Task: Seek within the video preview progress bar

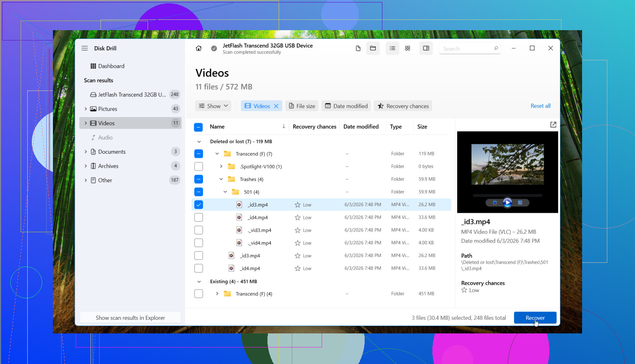Action: click(x=507, y=195)
